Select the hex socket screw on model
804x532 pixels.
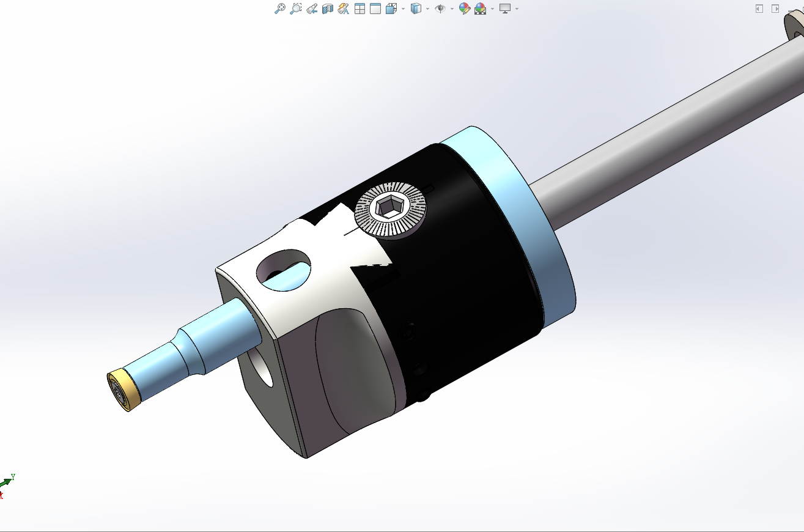(389, 209)
